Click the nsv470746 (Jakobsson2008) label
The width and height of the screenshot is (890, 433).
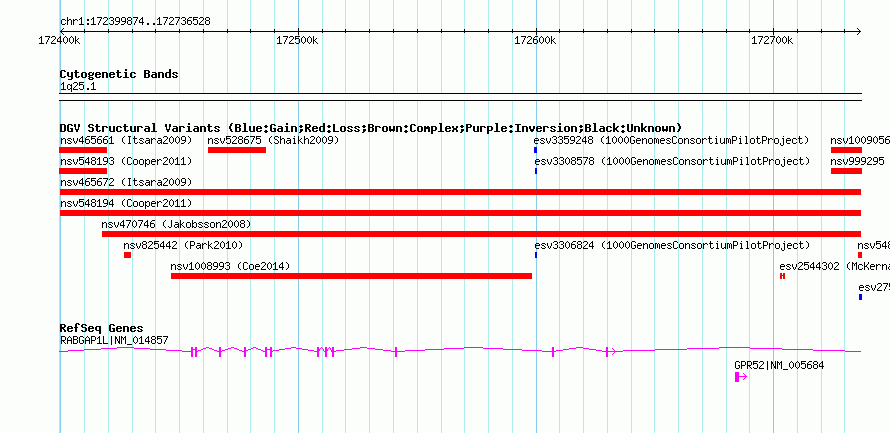[x=176, y=224]
